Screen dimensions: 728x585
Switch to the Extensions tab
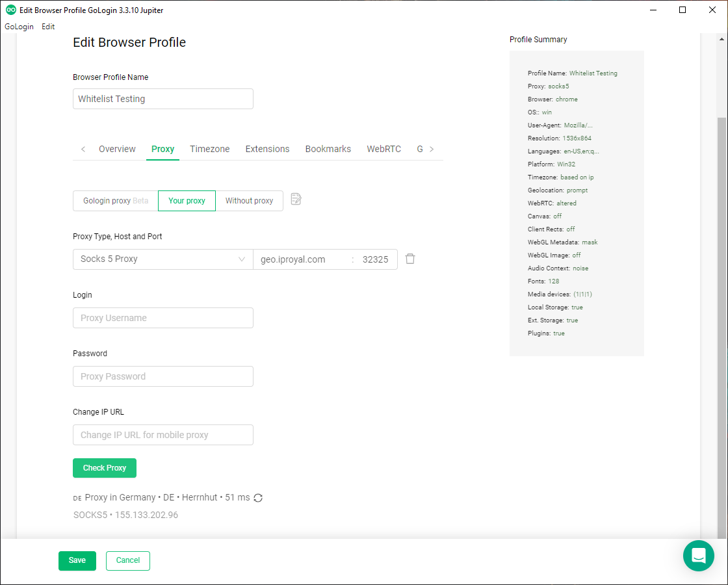click(x=267, y=149)
